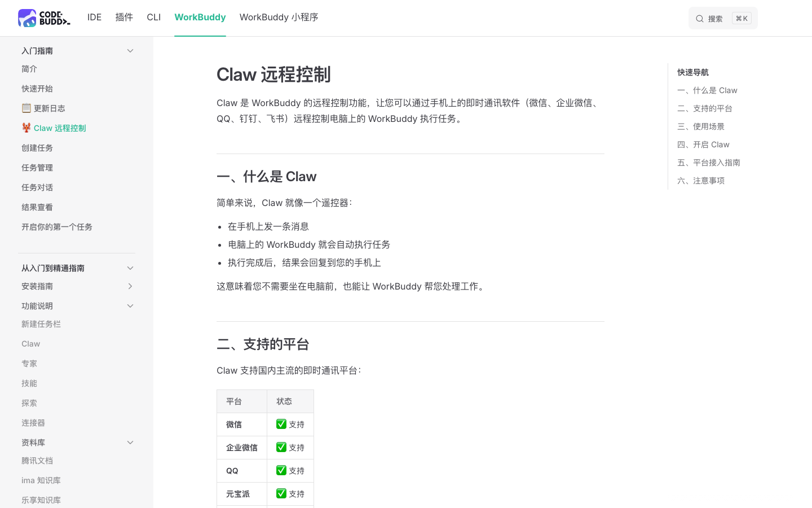Click the 状态 table header
Screen dimensions: 812x508
(290, 401)
